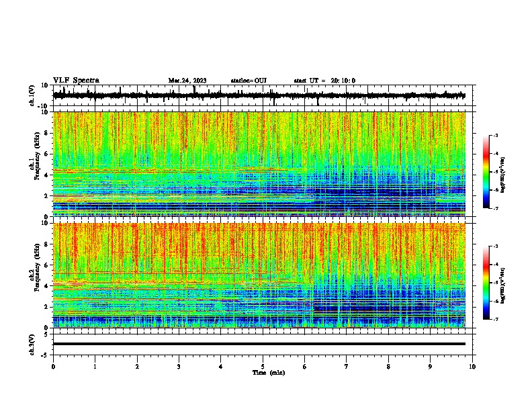The width and height of the screenshot is (532, 411).
Task: Click tick label 5 on Time axis
Action: [x=263, y=367]
